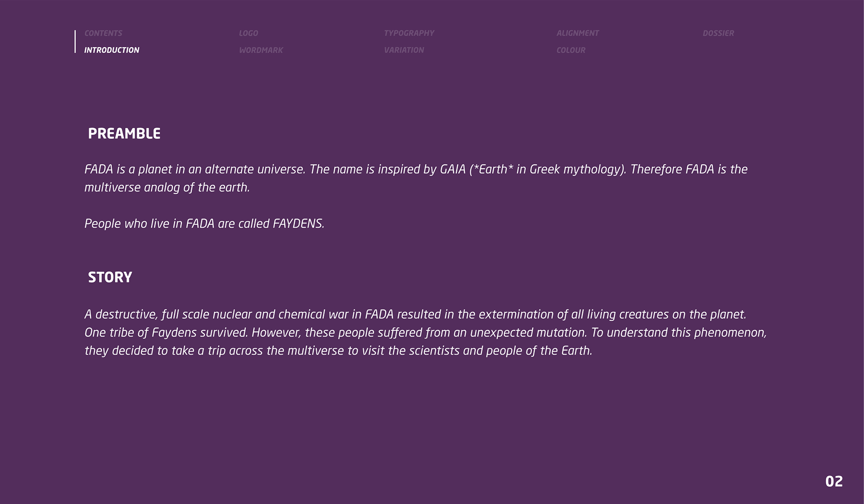Image resolution: width=864 pixels, height=504 pixels.
Task: Click the sentence "People who live in FADA"
Action: point(204,224)
